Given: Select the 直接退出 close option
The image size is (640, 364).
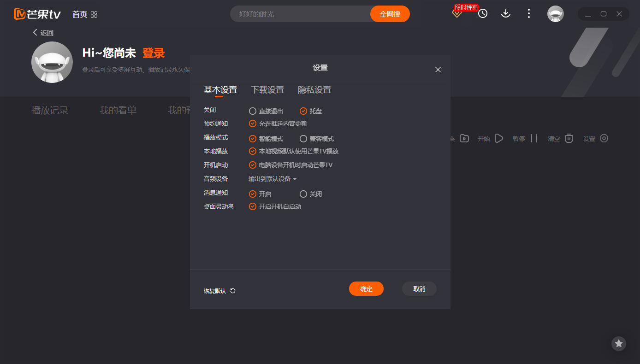Looking at the screenshot, I should (x=253, y=111).
